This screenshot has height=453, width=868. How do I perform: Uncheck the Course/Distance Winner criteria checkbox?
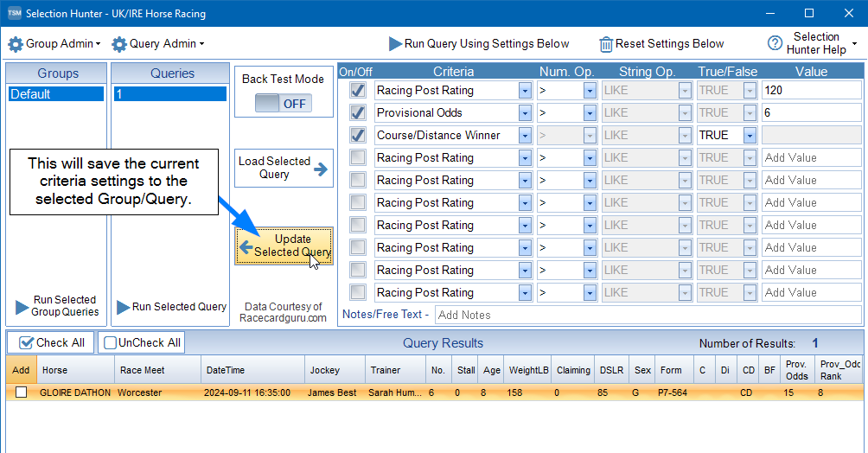(357, 135)
